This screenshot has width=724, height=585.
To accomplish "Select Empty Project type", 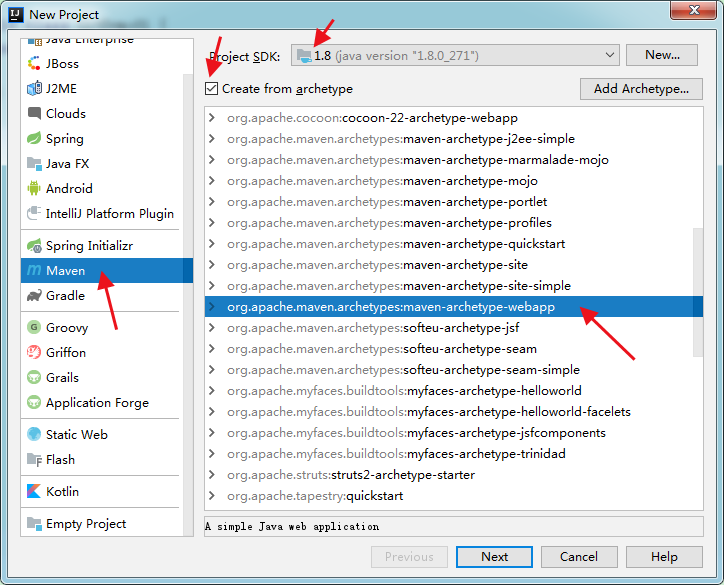I will [102, 523].
